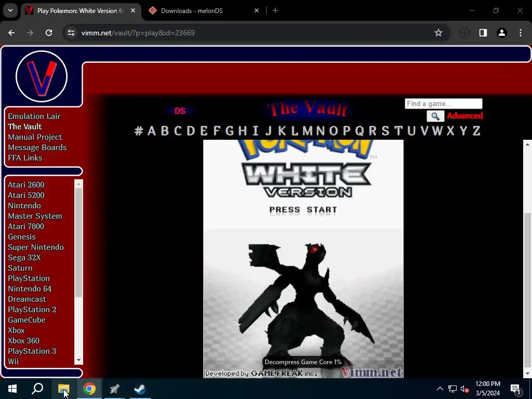532x399 pixels.
Task: Open Chrome three-dot menu
Action: (x=521, y=33)
